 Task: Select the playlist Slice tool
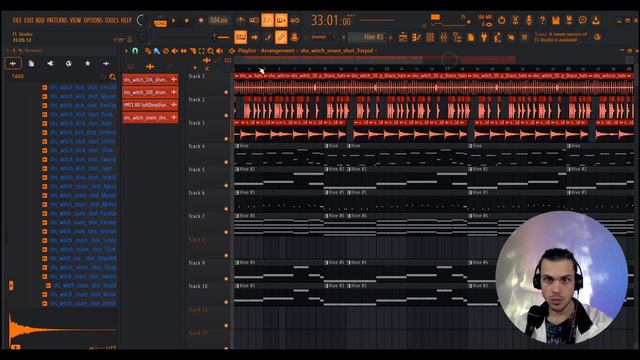(193, 51)
